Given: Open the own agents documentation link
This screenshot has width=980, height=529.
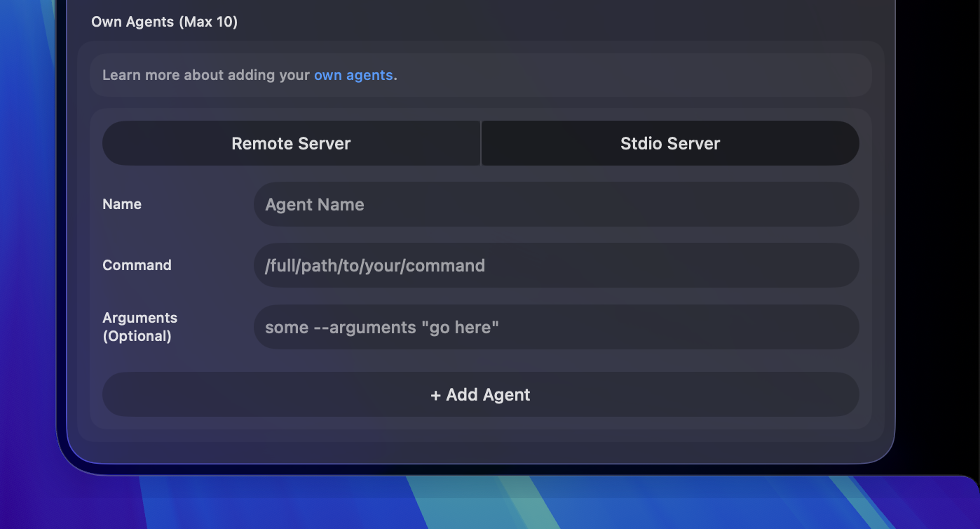Looking at the screenshot, I should [x=353, y=75].
